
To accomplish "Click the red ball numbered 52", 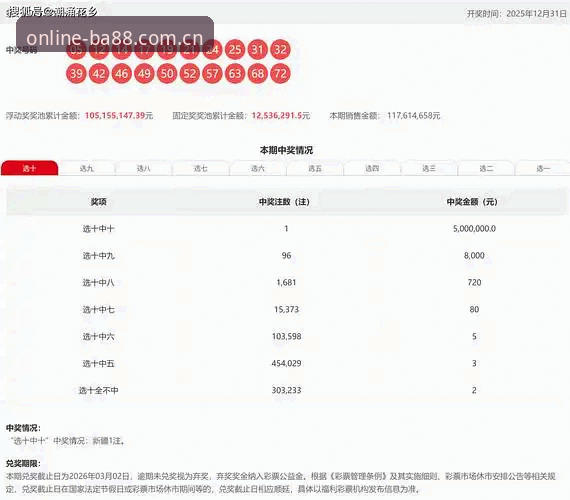I will point(190,73).
